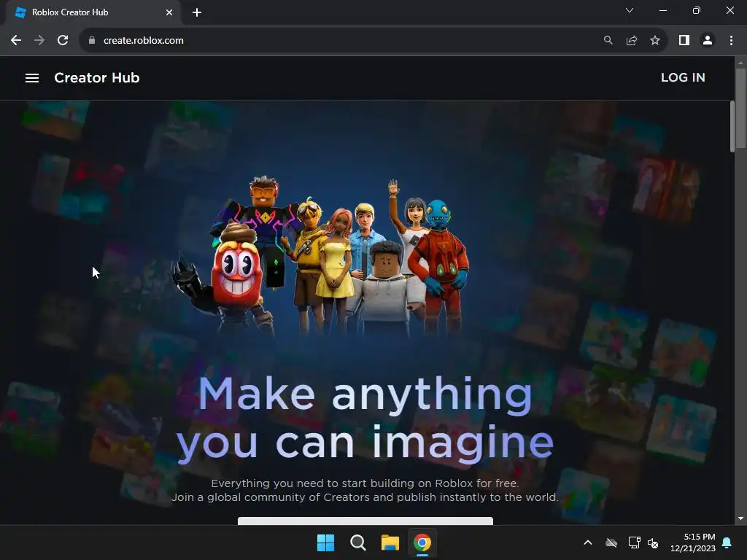747x560 pixels.
Task: Open the Windows Start menu
Action: tap(326, 542)
